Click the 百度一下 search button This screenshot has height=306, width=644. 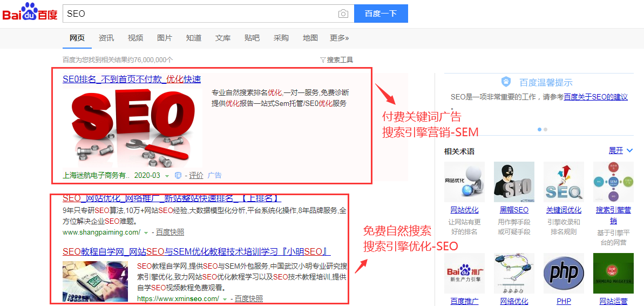click(x=381, y=14)
